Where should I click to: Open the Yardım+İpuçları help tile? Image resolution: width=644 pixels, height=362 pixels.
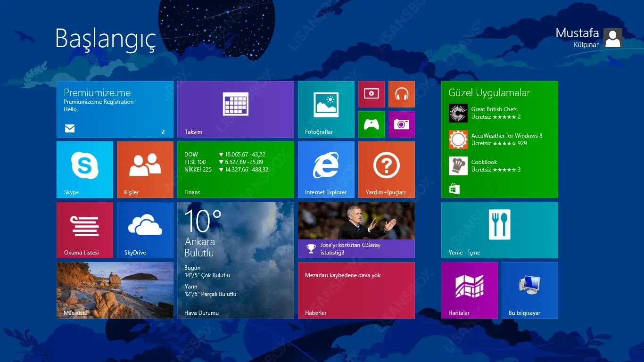click(x=387, y=170)
